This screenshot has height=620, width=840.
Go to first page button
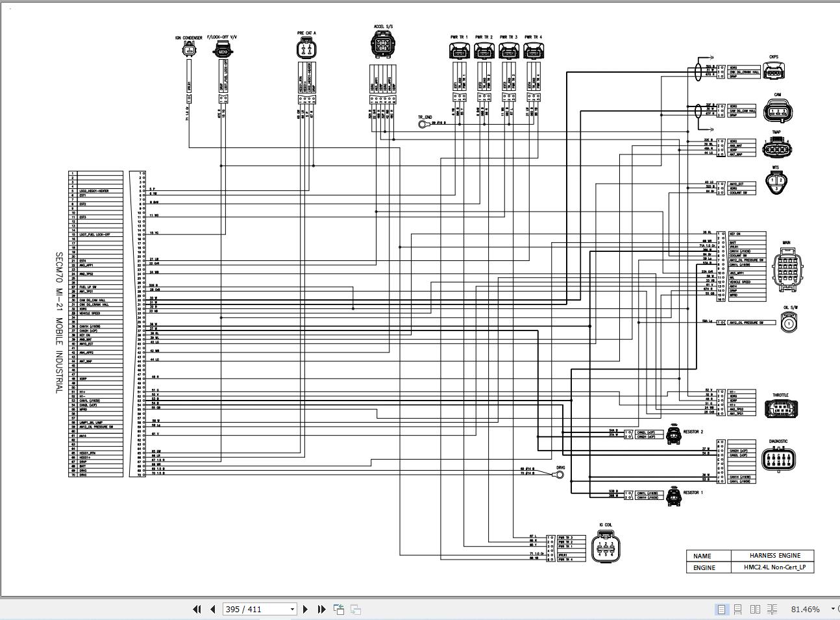point(197,609)
